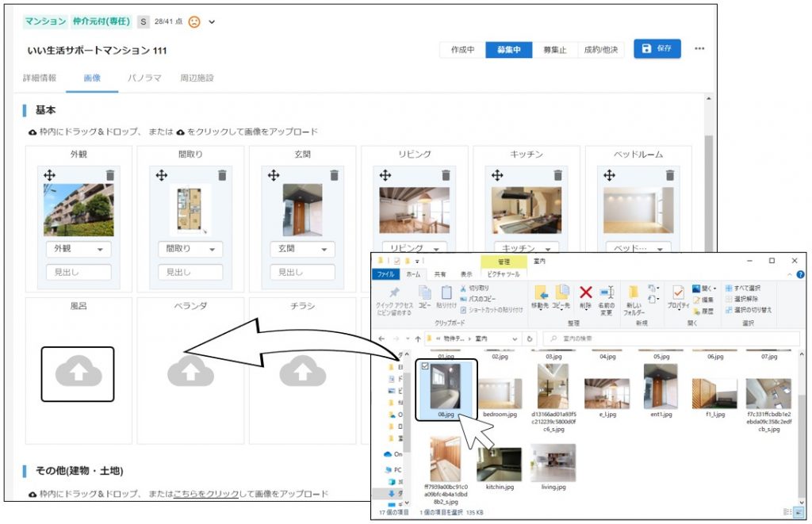Screen dimensions: 812x524
Task: Expand the chevron next to score 28/41 点
Action: (212, 21)
